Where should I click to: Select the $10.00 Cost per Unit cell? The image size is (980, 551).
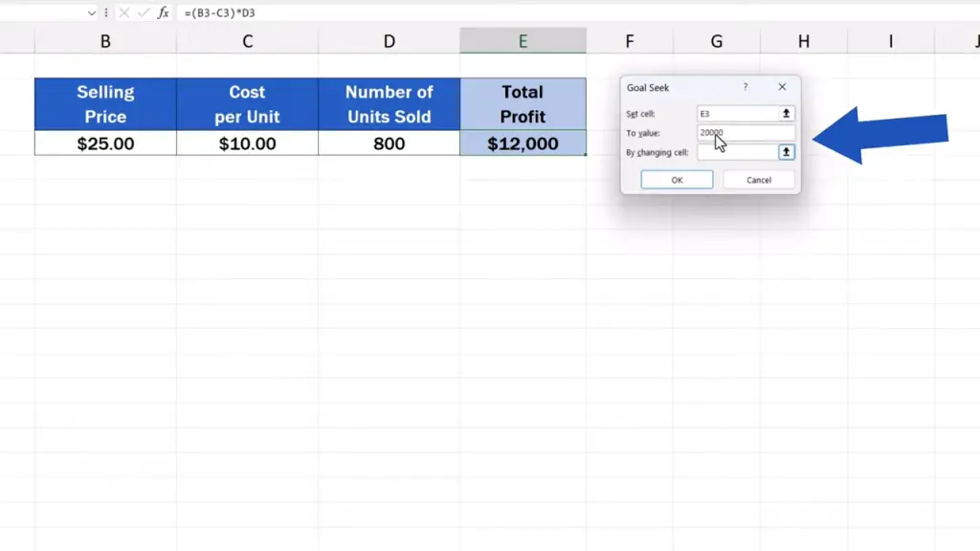[x=247, y=143]
